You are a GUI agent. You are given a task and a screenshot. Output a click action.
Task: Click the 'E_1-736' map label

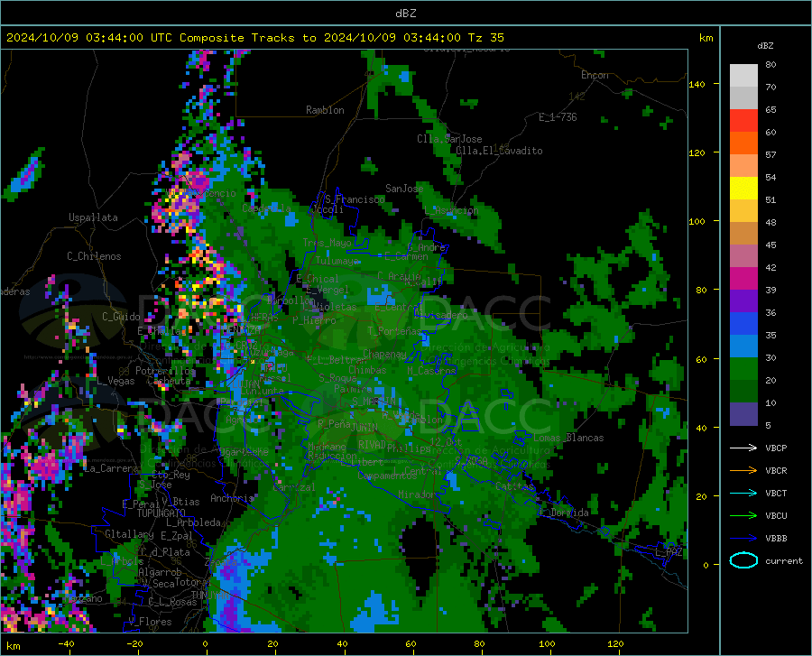[x=558, y=117]
